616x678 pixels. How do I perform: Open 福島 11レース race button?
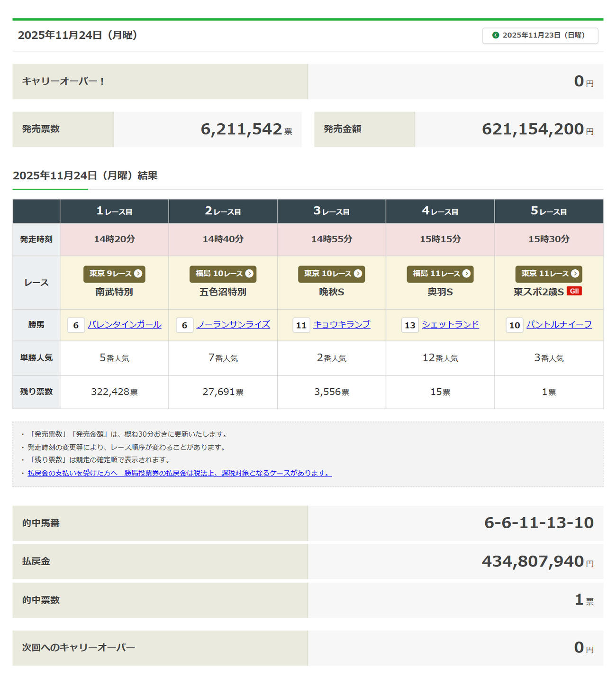point(440,274)
